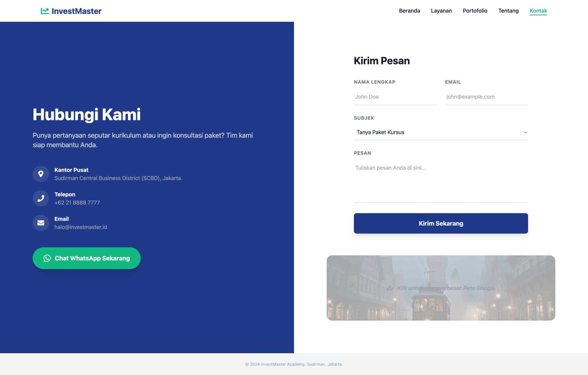
Task: Select the active Kontak nav item
Action: pos(538,11)
